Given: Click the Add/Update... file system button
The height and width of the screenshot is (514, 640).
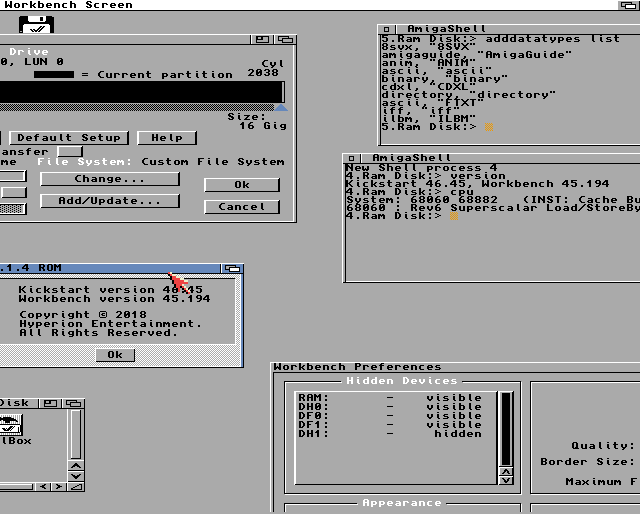Looking at the screenshot, I should (x=110, y=201).
